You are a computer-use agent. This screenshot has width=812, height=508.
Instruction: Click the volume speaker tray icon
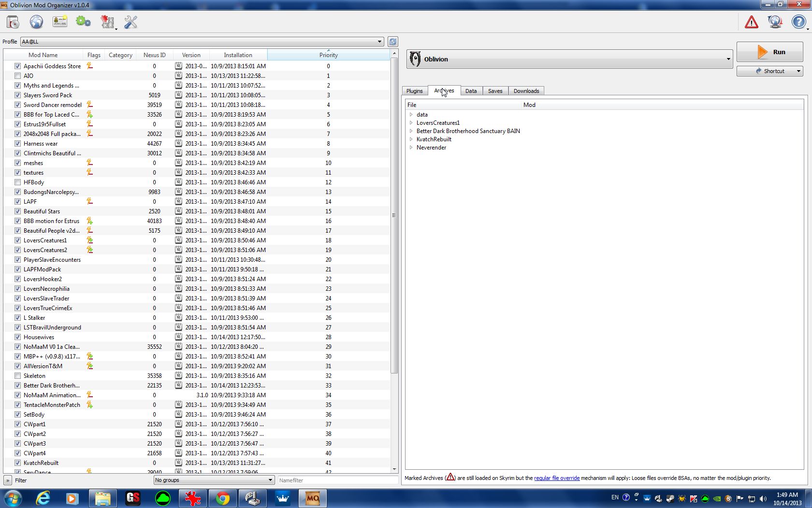pyautogui.click(x=763, y=498)
